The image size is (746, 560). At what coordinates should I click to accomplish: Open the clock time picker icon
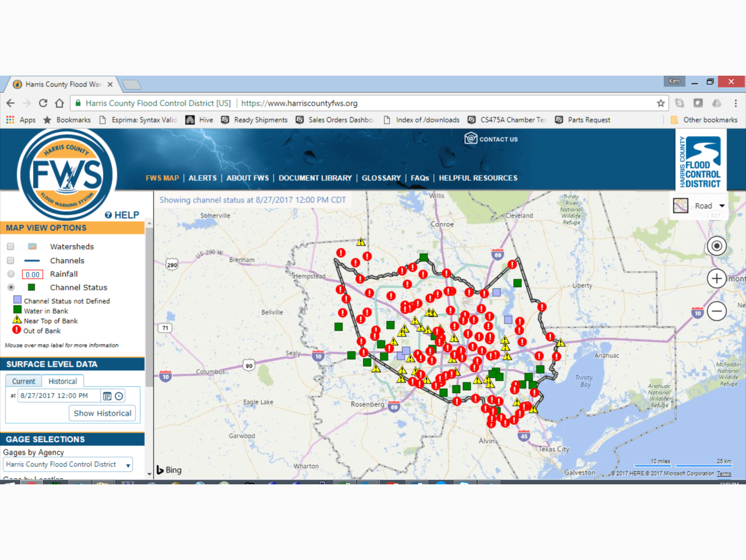[x=119, y=396]
